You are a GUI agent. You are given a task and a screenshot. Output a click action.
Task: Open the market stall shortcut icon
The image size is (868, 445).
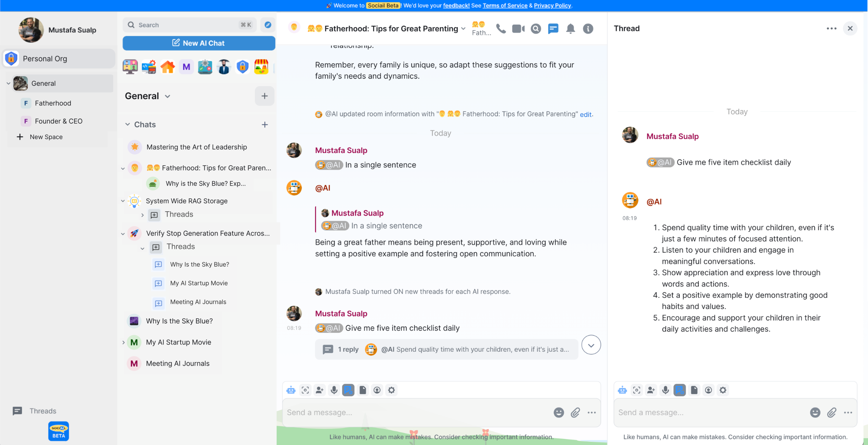261,67
